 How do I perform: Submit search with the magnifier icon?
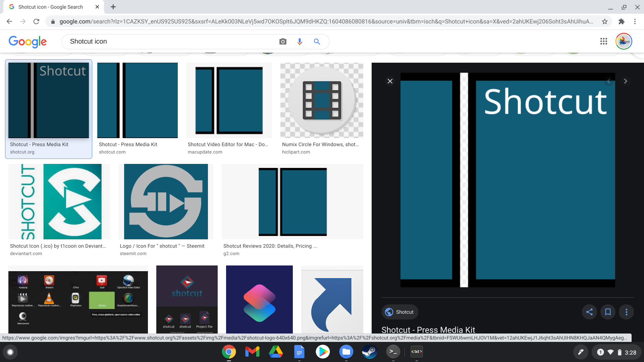[317, 42]
